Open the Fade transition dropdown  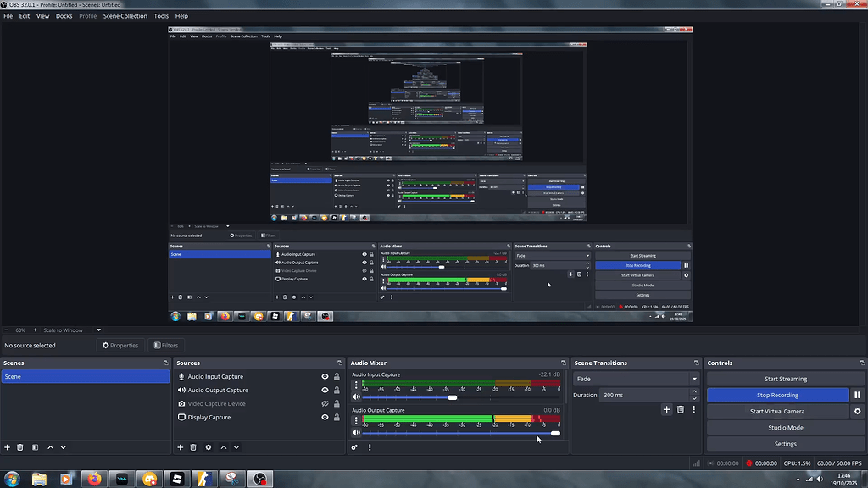(x=636, y=379)
